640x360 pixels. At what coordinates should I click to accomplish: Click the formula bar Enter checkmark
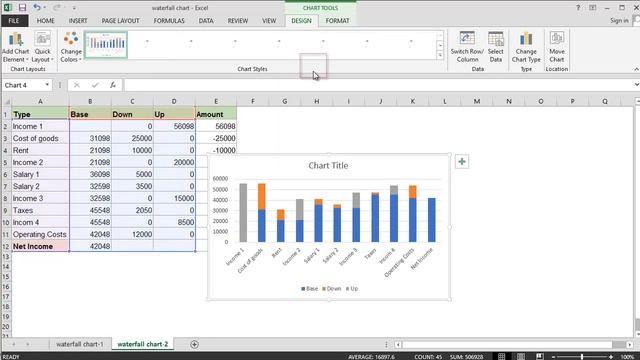(x=95, y=85)
